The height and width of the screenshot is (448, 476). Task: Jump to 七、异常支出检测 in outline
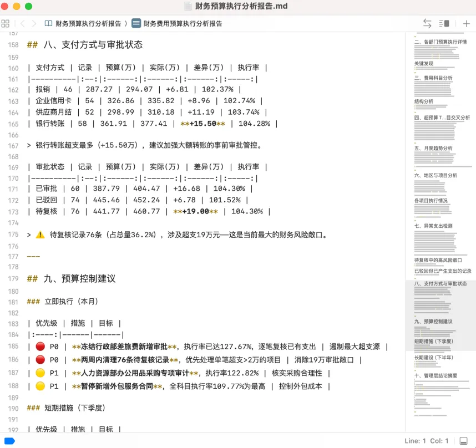[433, 226]
